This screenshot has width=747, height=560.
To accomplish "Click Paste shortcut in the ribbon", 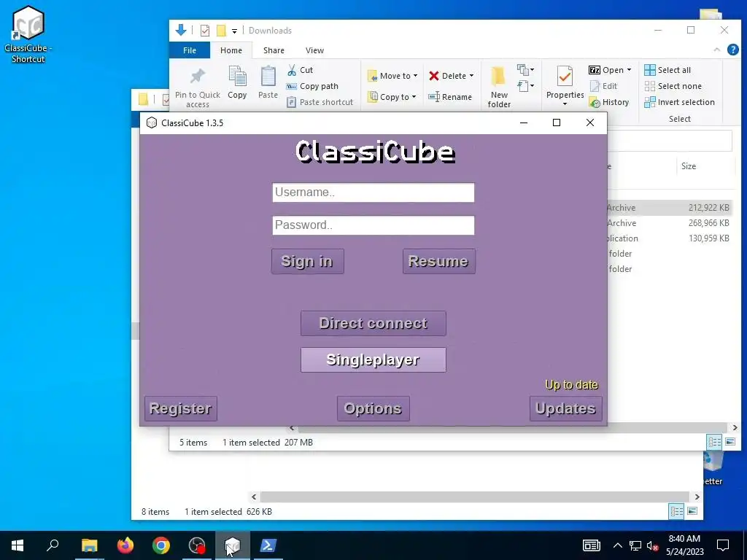I will click(x=320, y=102).
